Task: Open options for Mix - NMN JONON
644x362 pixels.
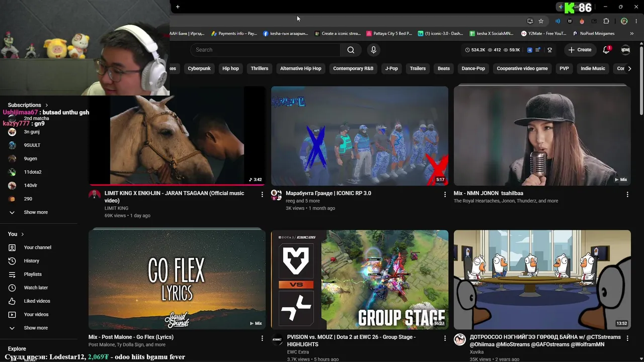Action: [x=627, y=194]
